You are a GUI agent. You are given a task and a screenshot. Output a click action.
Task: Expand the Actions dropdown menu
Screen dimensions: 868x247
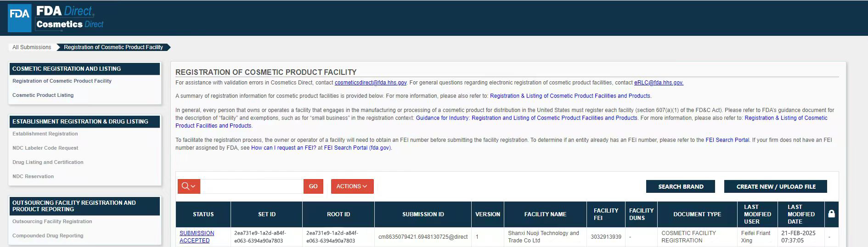pyautogui.click(x=352, y=186)
